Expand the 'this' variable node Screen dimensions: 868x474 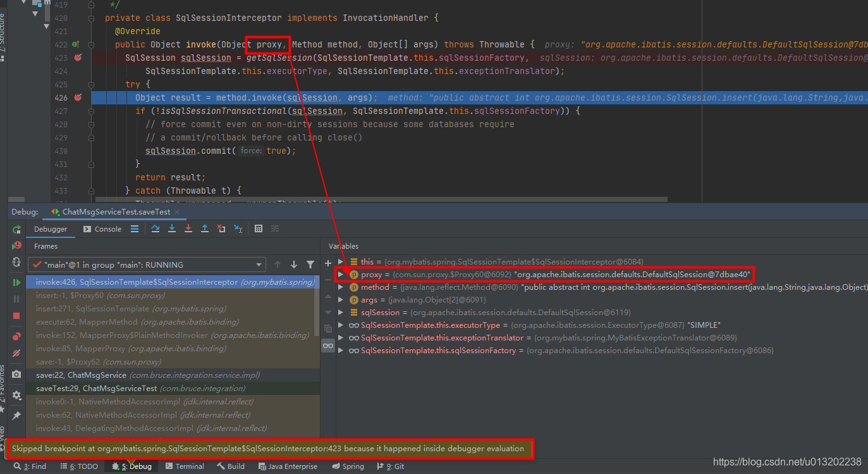[x=341, y=261]
